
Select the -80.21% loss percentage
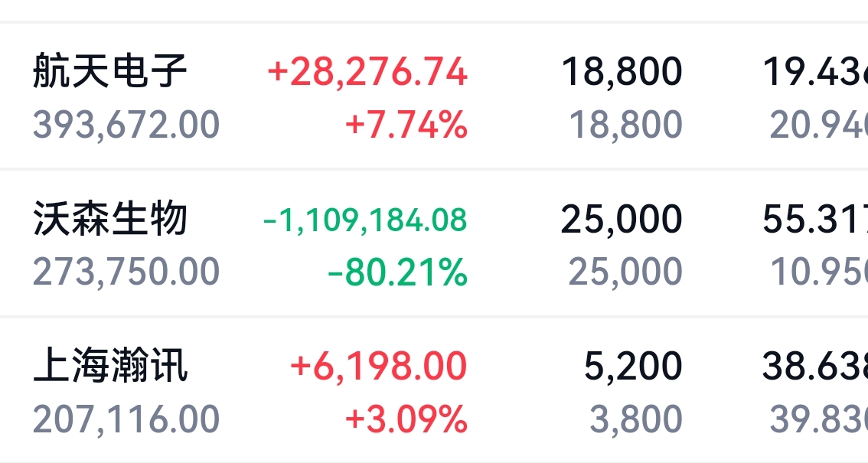click(x=398, y=272)
